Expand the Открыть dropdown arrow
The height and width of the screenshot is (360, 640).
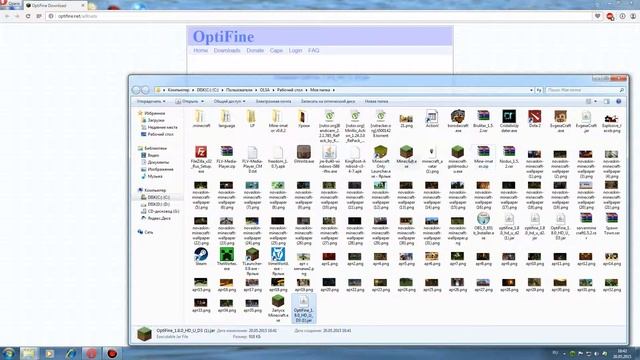(202, 101)
